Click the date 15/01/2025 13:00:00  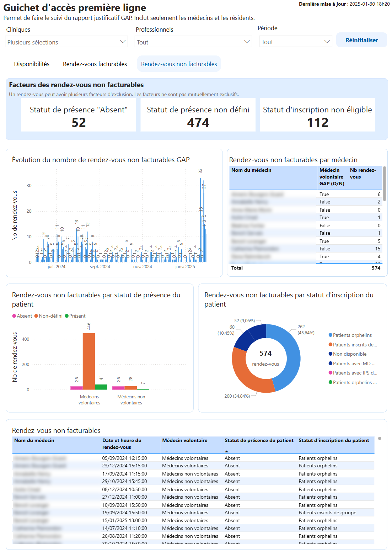[x=124, y=520]
